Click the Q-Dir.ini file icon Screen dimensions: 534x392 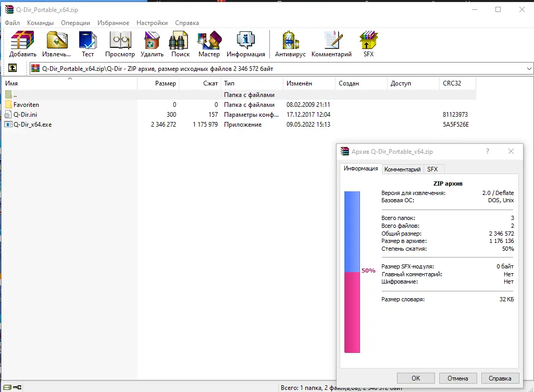click(8, 115)
